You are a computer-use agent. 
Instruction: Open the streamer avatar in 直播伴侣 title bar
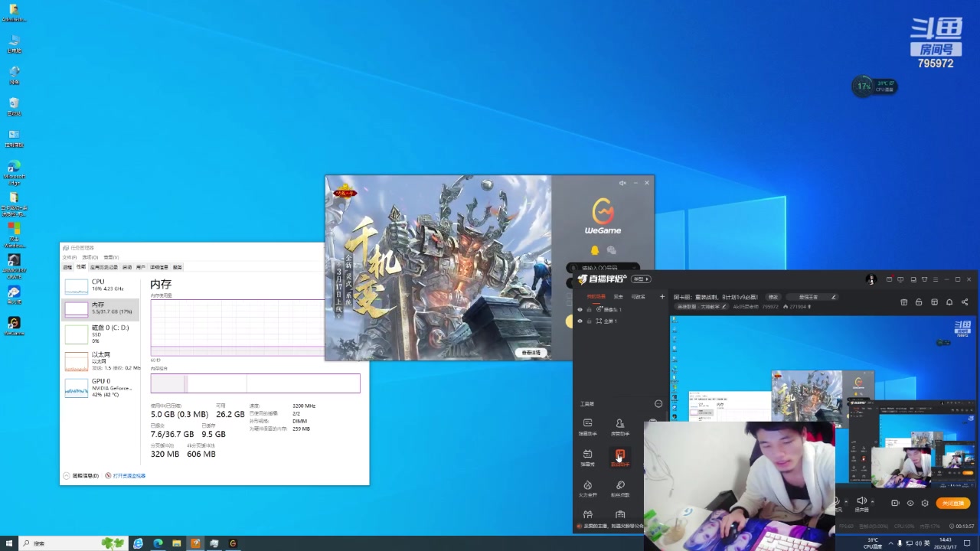click(x=871, y=279)
